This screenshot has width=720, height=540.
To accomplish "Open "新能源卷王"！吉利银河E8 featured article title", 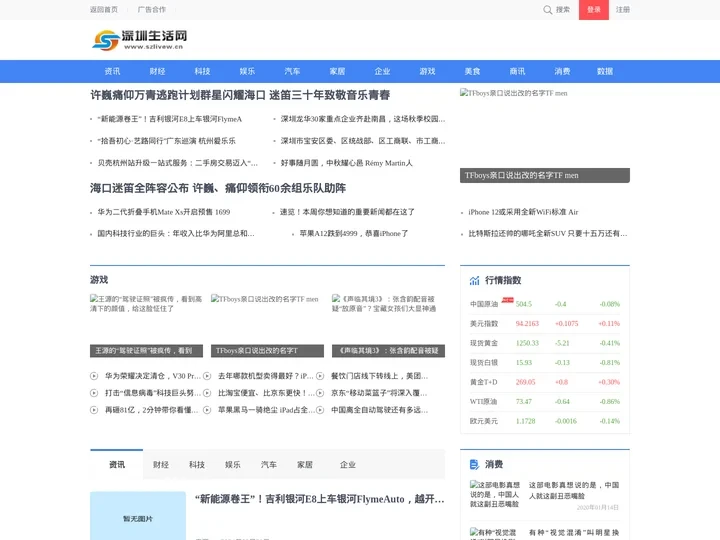I will click(320, 499).
